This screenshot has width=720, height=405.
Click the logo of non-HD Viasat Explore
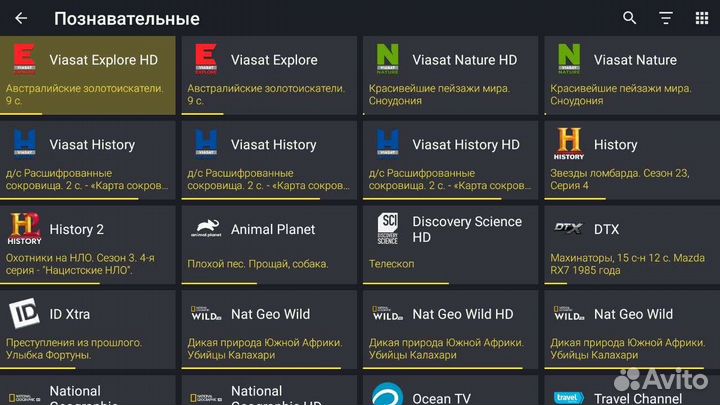206,59
